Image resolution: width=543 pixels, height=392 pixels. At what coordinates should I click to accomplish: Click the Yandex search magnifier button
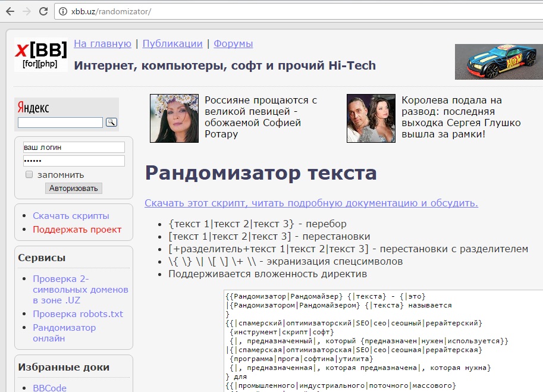click(x=111, y=122)
